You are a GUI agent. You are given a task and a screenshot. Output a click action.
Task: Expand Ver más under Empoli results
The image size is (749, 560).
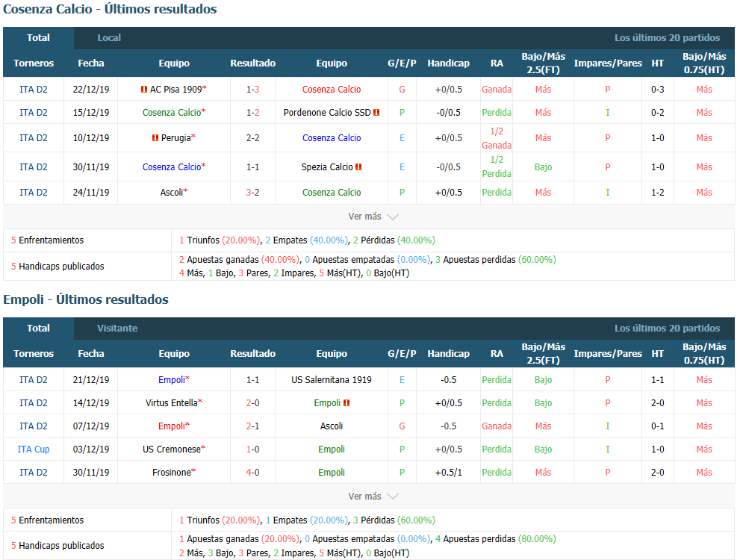373,497
